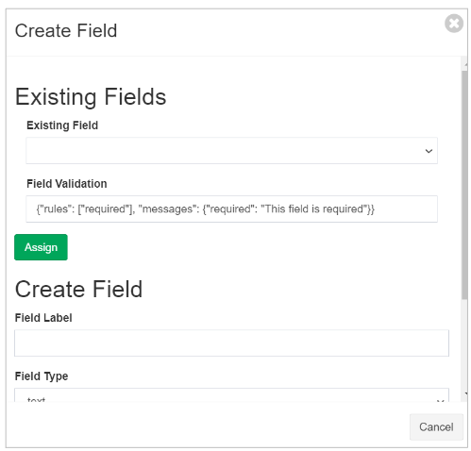Screen dimensions: 471x451
Task: Open the Field Type dropdown showing text
Action: point(231,395)
